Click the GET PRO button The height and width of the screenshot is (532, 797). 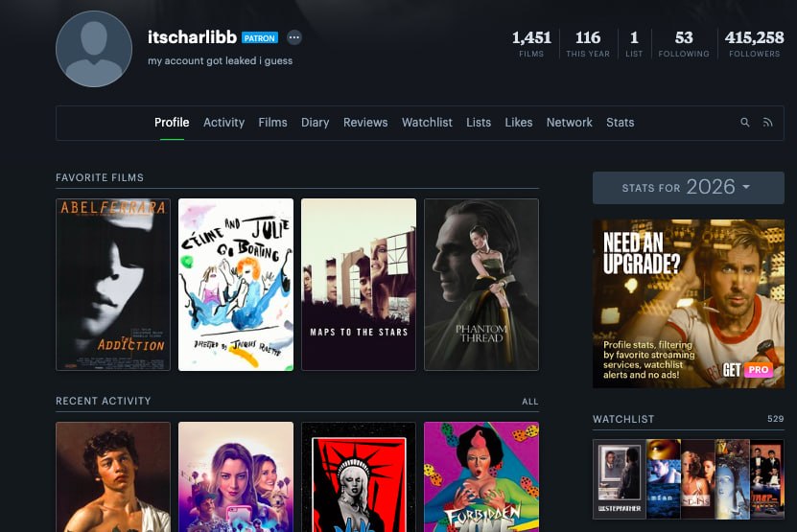(x=748, y=370)
